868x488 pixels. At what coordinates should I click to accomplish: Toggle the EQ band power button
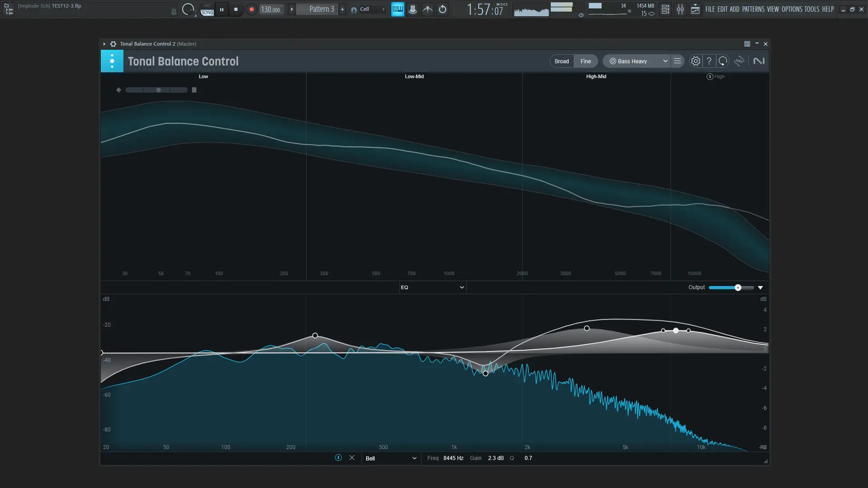point(338,458)
